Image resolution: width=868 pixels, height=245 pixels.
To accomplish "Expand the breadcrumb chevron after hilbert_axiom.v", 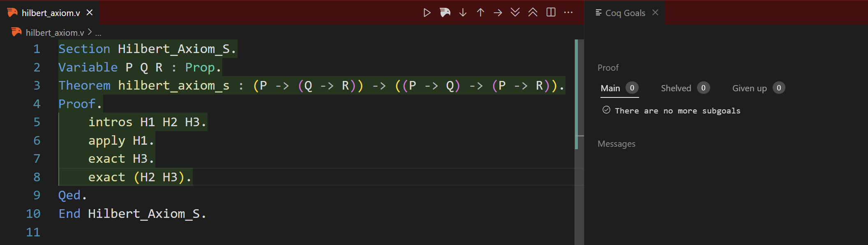I will click(90, 32).
